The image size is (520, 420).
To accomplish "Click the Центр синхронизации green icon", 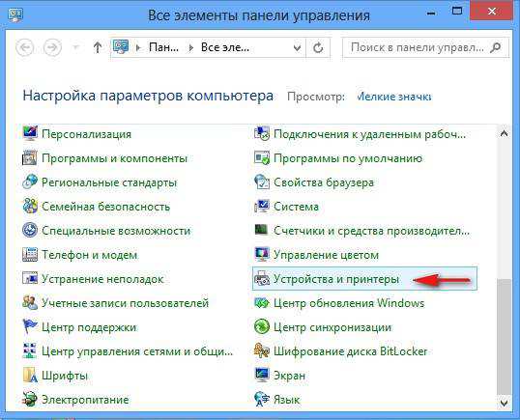I will coord(262,327).
